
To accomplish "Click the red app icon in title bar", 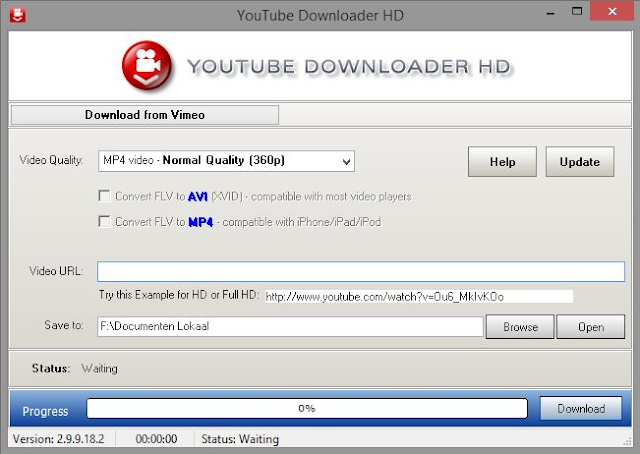I will pos(18,15).
